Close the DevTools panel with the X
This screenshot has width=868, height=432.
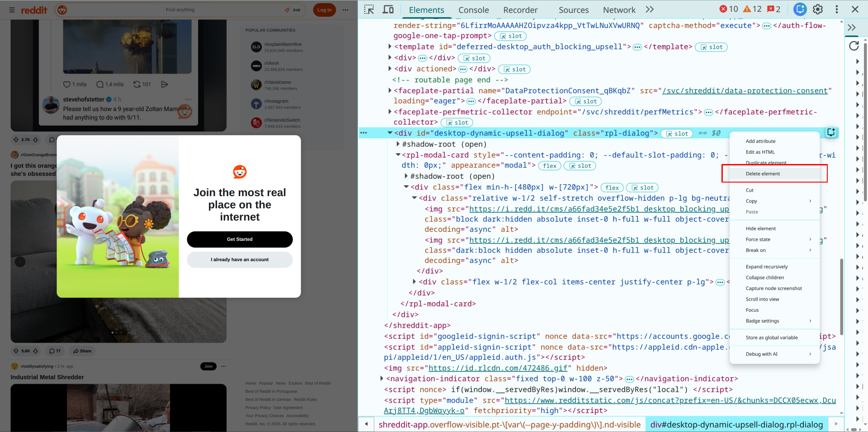pyautogui.click(x=855, y=9)
